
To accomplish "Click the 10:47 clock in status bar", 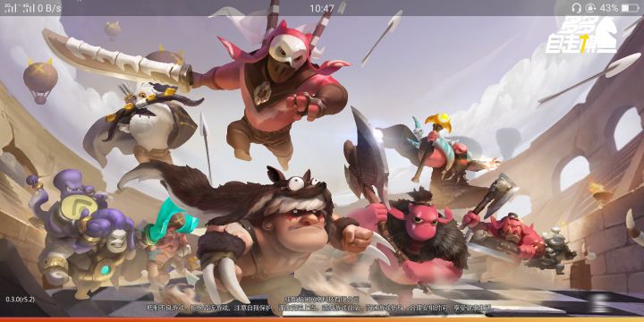I will pos(322,8).
